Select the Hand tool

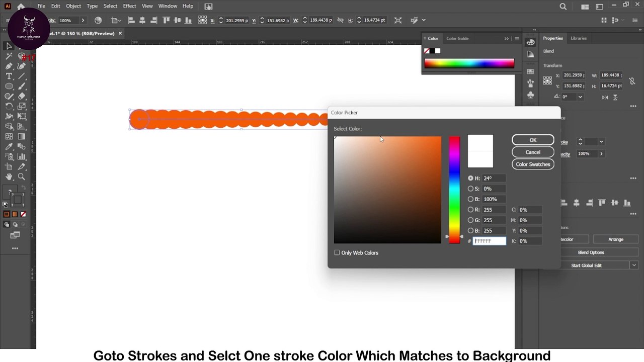coord(9,176)
